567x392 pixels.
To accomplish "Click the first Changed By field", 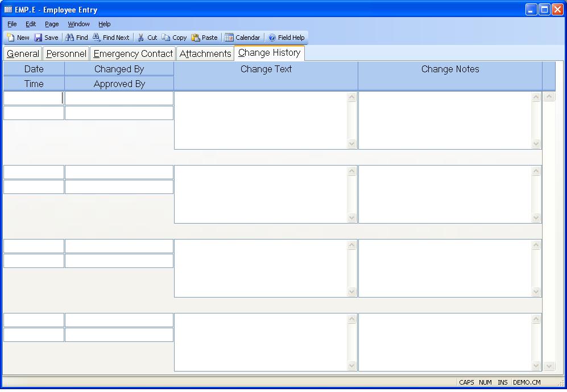I will click(x=119, y=98).
